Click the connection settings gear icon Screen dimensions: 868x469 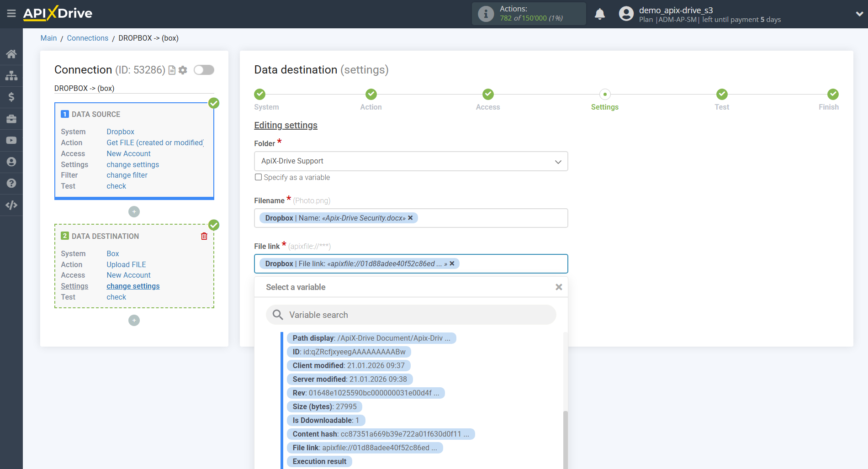183,70
